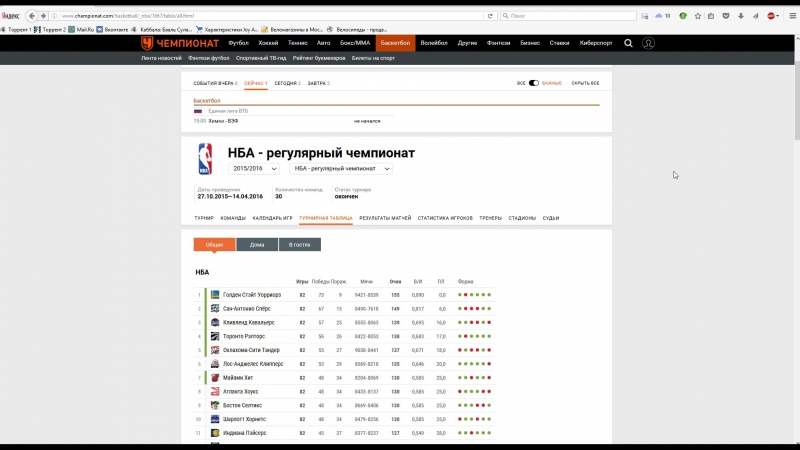The width and height of the screenshot is (800, 450).
Task: Select the Сегодня events tab
Action: (287, 83)
